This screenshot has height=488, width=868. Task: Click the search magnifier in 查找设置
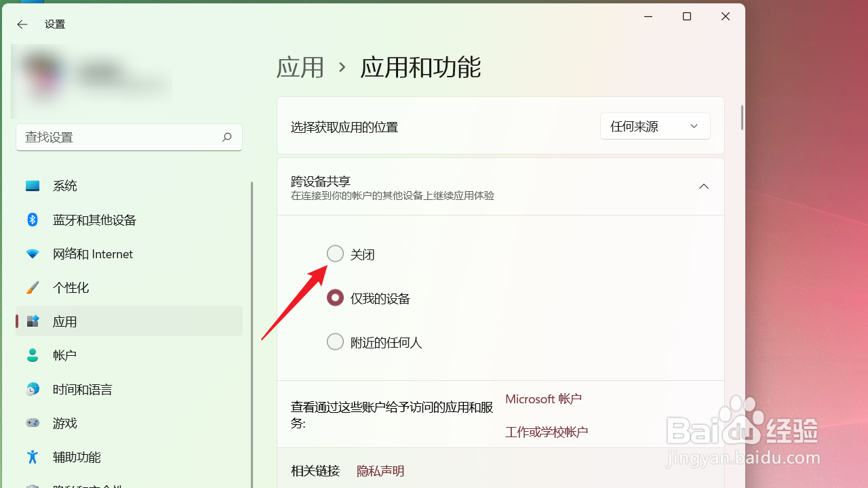click(226, 137)
